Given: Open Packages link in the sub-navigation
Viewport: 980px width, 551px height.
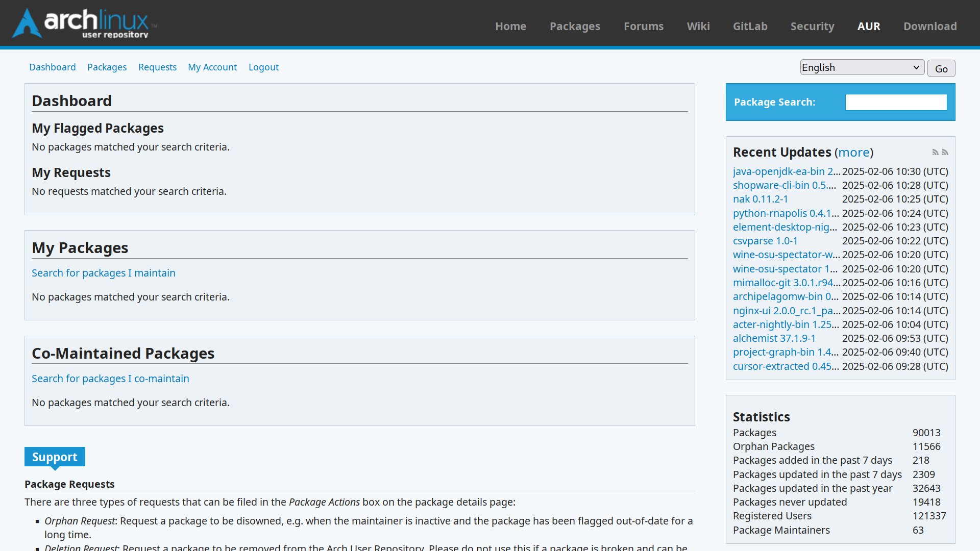Looking at the screenshot, I should [x=107, y=67].
